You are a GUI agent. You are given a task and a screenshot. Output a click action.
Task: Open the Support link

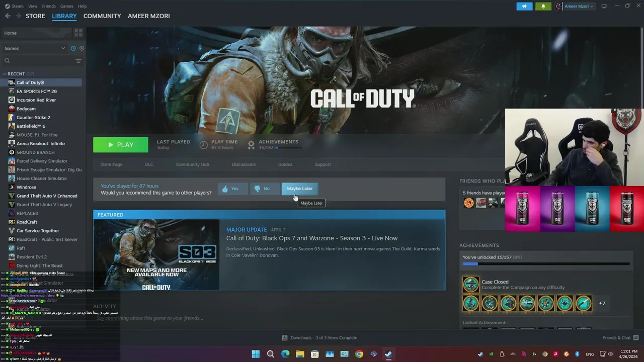[x=323, y=164]
